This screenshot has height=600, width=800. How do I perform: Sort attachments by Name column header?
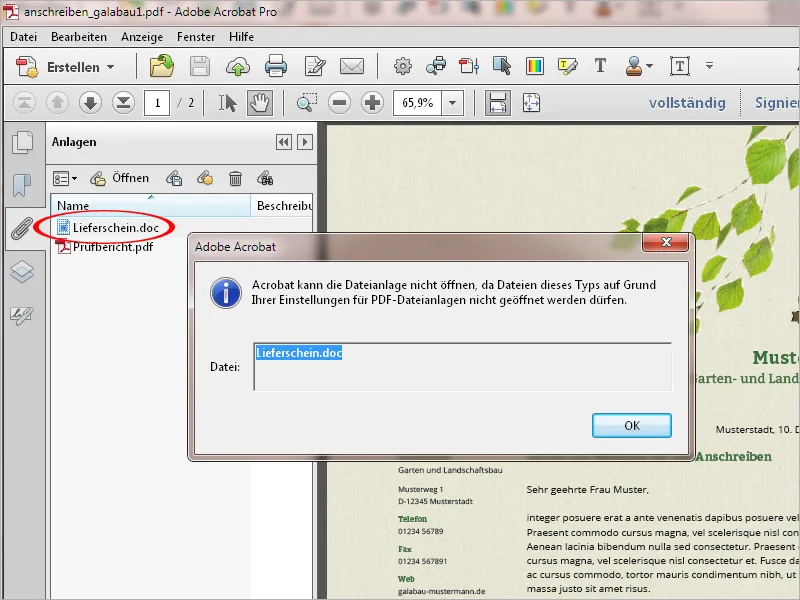pyautogui.click(x=151, y=205)
